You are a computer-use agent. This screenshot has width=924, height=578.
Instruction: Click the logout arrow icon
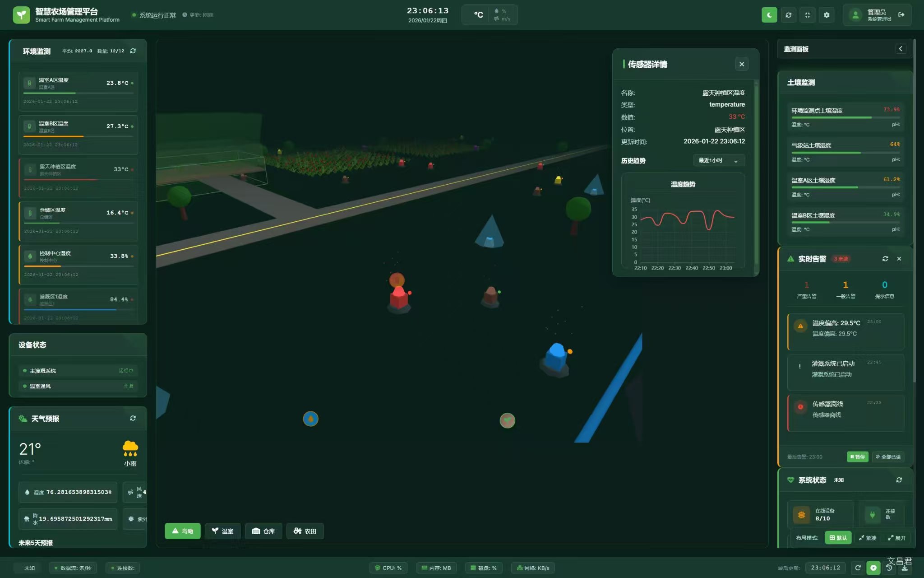901,15
